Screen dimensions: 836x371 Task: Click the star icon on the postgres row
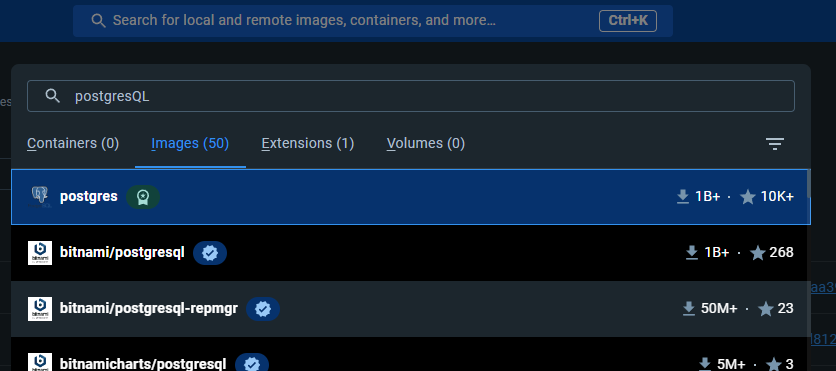748,197
